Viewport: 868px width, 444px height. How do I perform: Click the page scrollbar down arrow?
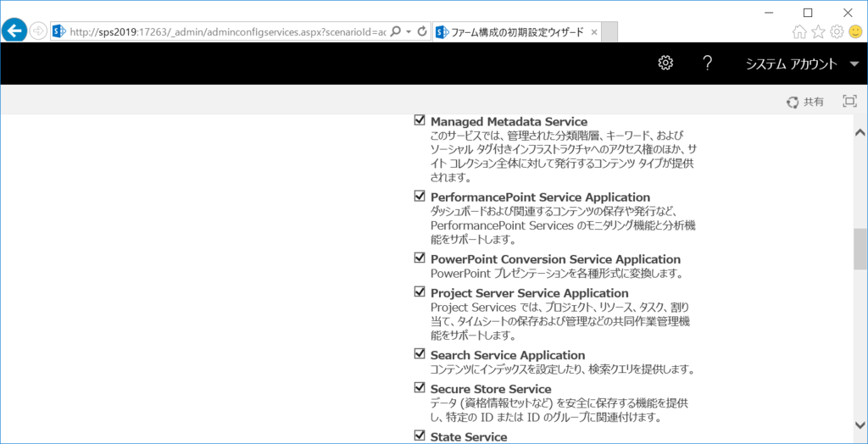(x=860, y=424)
